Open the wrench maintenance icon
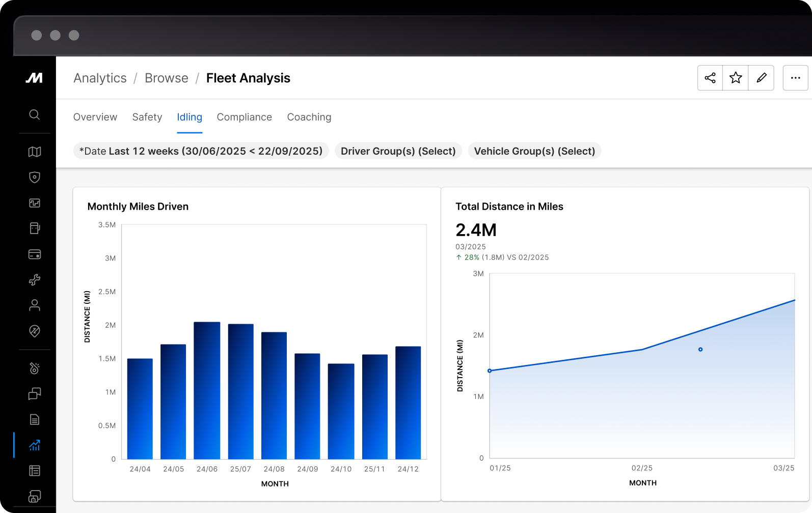 [34, 279]
